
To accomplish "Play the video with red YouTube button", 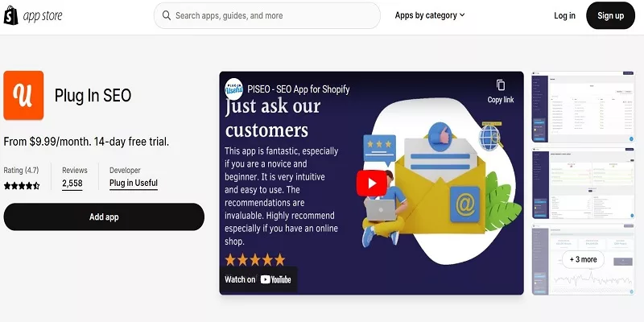I will (x=371, y=184).
